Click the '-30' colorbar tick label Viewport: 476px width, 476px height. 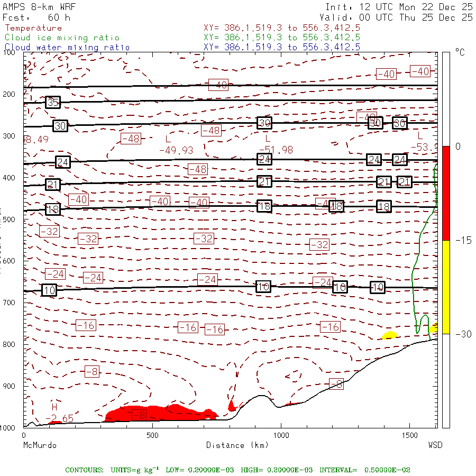[x=463, y=334]
